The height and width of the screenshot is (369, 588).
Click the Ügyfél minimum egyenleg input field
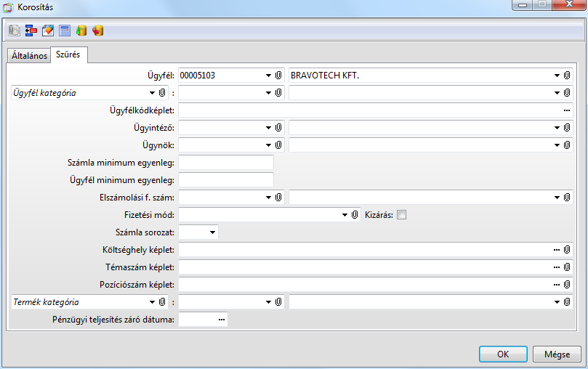(x=226, y=180)
